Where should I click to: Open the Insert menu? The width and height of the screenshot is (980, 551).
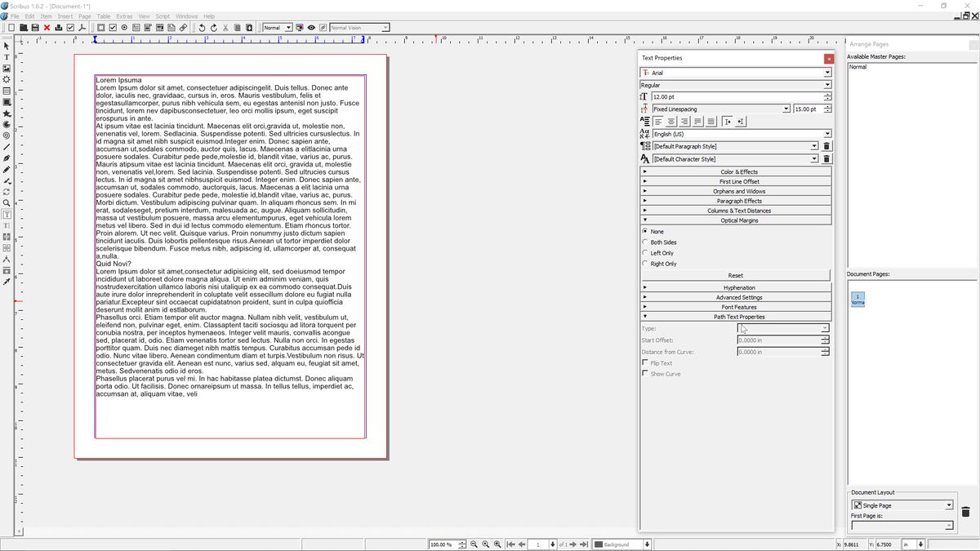tap(65, 16)
